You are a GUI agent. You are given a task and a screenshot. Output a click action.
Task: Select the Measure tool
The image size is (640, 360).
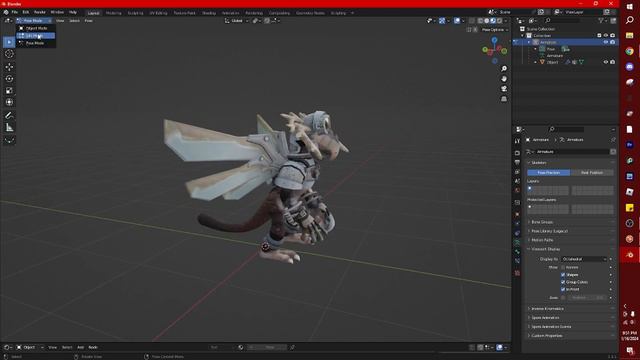pos(9,128)
